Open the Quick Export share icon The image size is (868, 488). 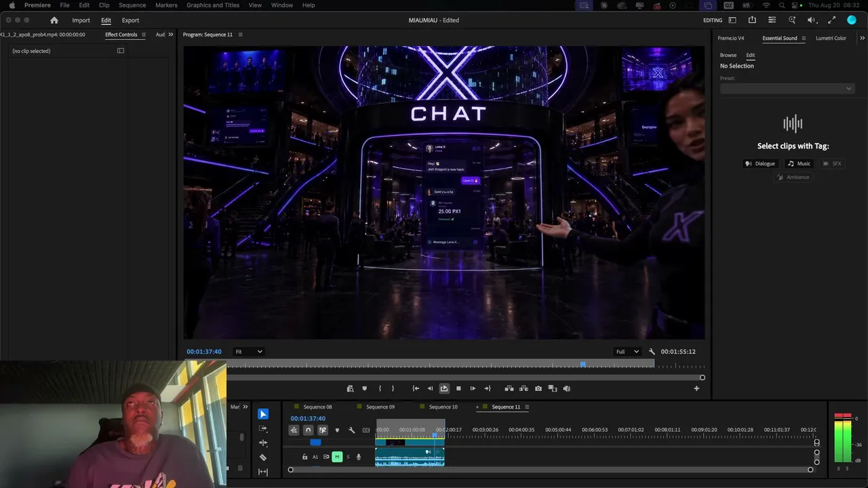coord(752,20)
